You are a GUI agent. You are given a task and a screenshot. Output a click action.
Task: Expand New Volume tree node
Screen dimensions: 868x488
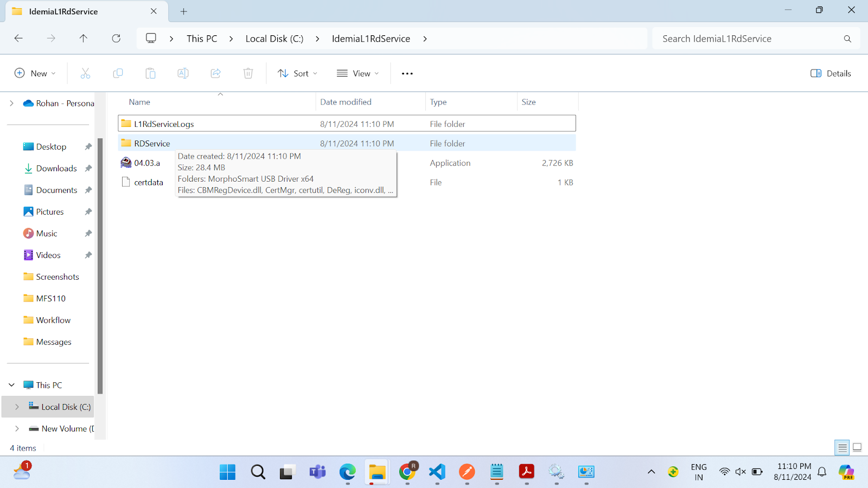point(17,428)
